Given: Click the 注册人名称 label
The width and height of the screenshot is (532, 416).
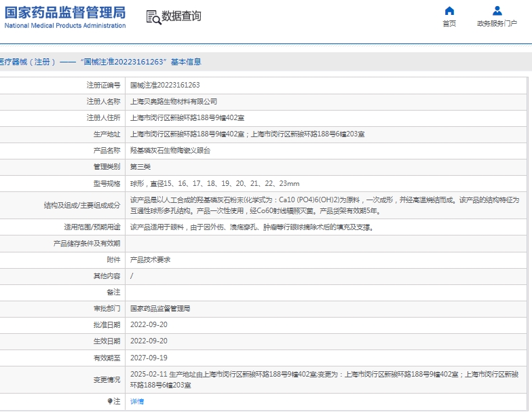Looking at the screenshot, I should [103, 102].
